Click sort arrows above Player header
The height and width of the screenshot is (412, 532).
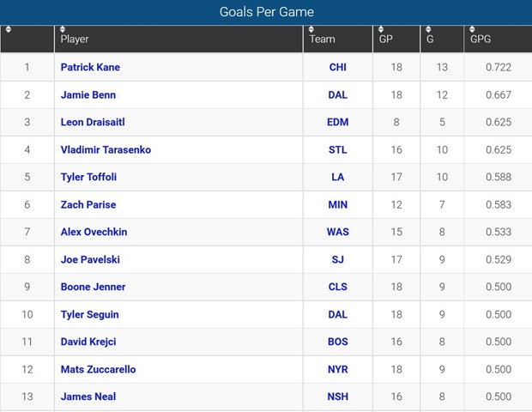point(63,30)
